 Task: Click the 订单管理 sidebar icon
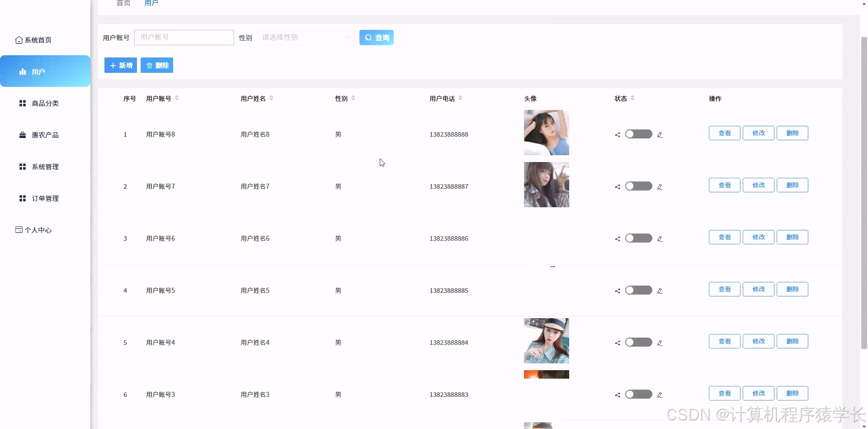[23, 198]
